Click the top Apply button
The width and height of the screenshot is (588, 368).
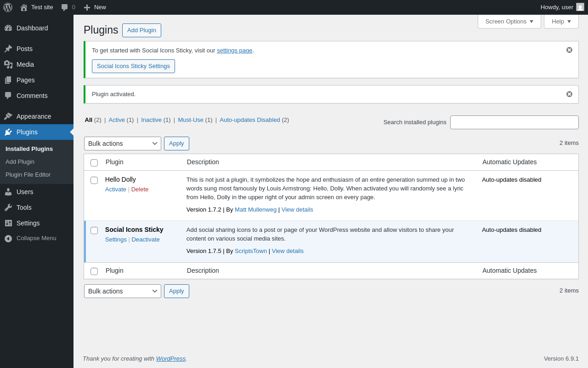click(176, 144)
